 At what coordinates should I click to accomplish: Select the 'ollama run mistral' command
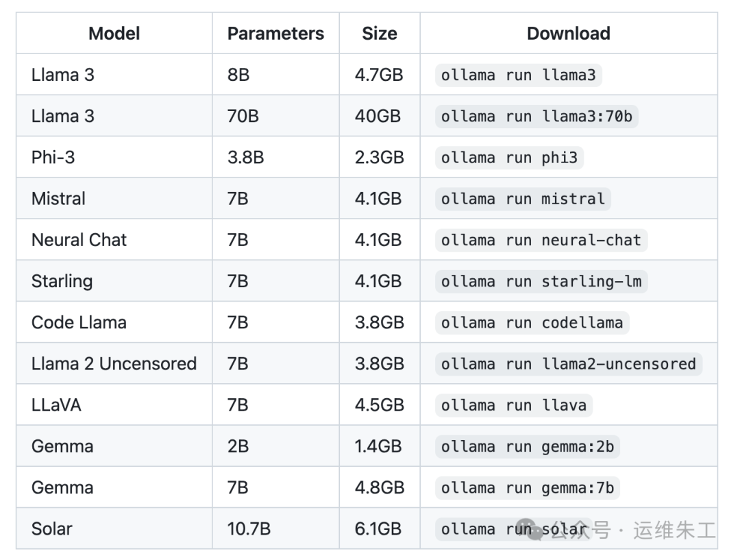pos(523,199)
